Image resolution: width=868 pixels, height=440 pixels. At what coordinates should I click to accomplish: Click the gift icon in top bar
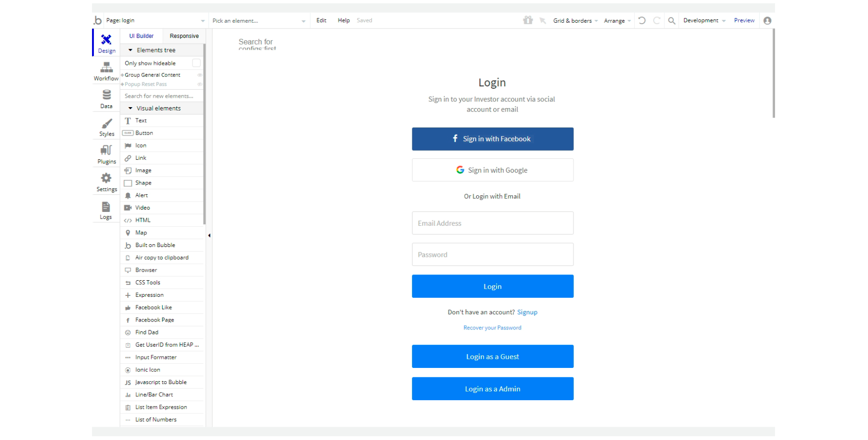pyautogui.click(x=528, y=20)
